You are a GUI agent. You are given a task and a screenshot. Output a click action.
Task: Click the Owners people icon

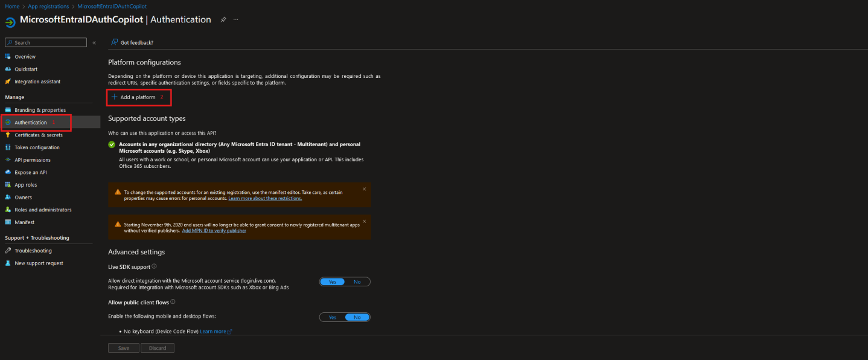[8, 198]
